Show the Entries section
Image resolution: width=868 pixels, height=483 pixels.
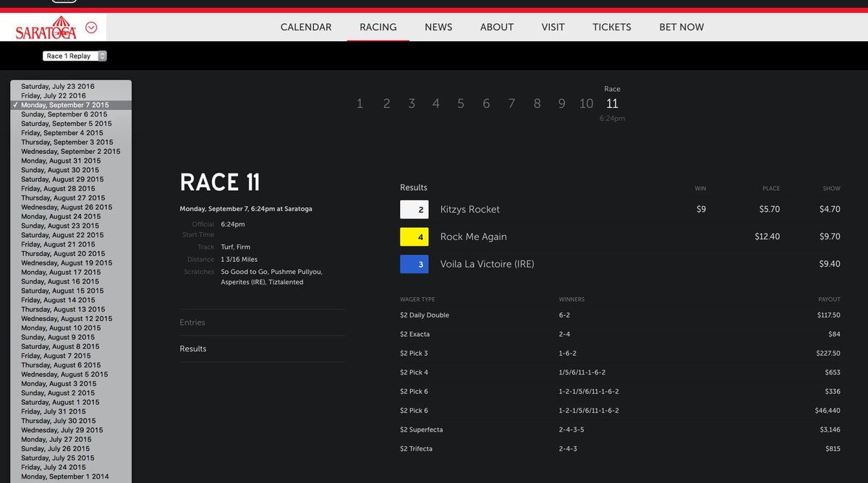click(x=192, y=322)
